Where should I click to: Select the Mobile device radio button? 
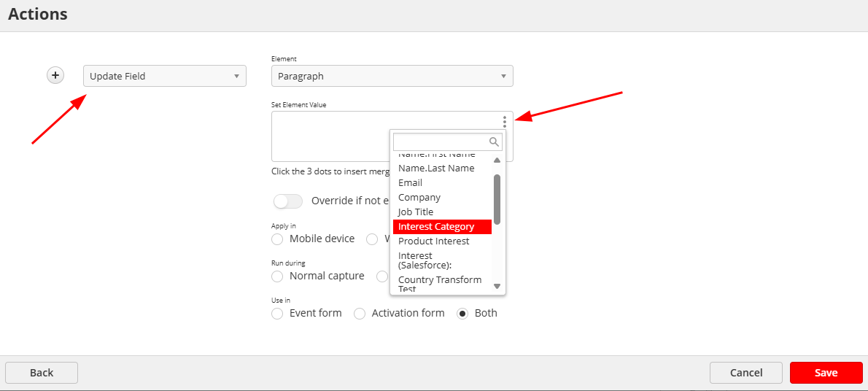pyautogui.click(x=277, y=239)
